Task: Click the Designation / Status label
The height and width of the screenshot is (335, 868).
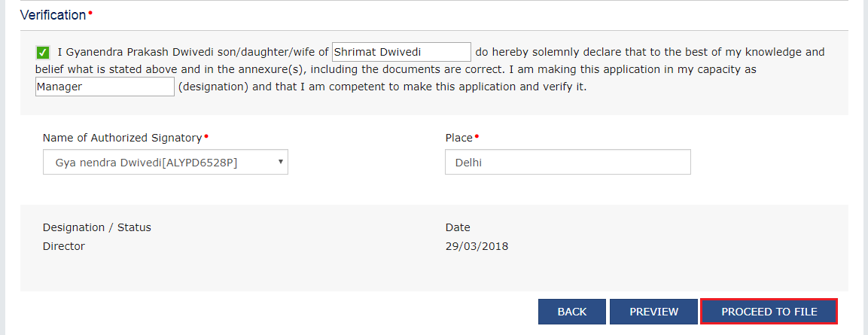Action: (97, 227)
